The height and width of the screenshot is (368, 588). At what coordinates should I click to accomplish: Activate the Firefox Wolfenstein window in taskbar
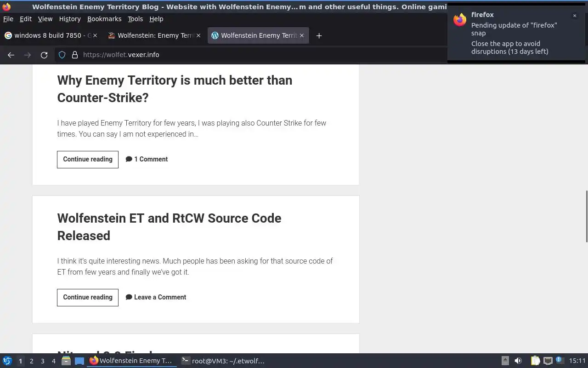point(132,361)
